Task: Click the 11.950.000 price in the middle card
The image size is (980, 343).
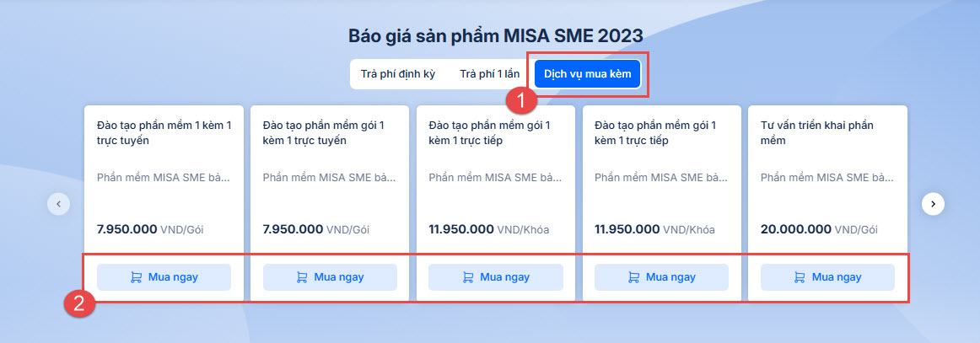Action: 460,228
